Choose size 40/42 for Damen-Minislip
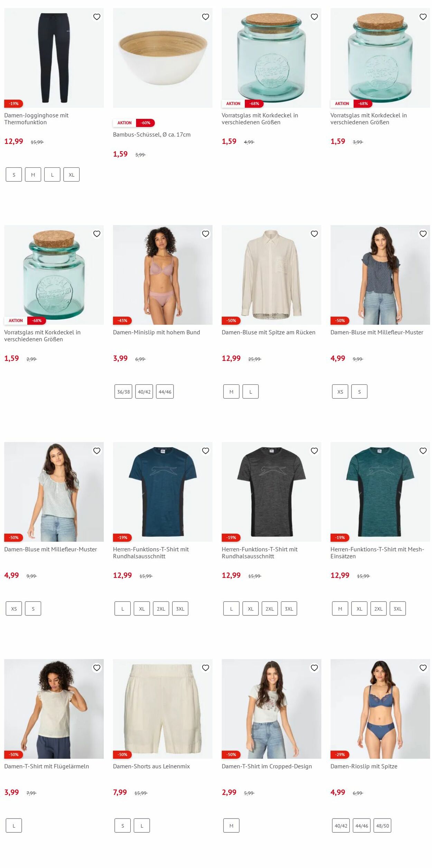This screenshot has width=432, height=868. [x=144, y=392]
